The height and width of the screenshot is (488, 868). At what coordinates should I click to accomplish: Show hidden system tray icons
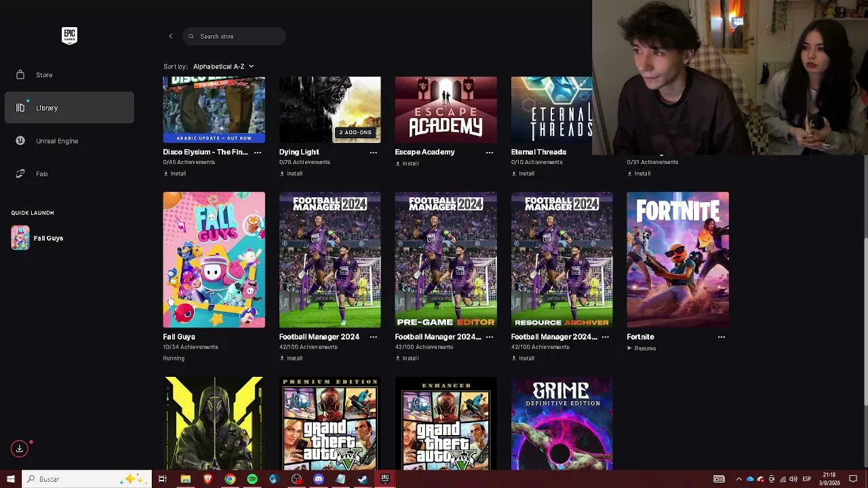pyautogui.click(x=739, y=479)
